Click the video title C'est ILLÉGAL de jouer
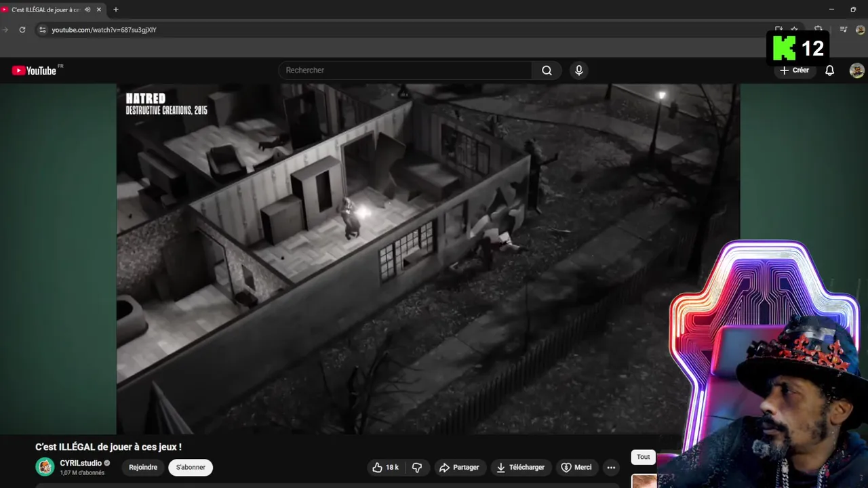Viewport: 868px width, 488px height. pos(108,447)
